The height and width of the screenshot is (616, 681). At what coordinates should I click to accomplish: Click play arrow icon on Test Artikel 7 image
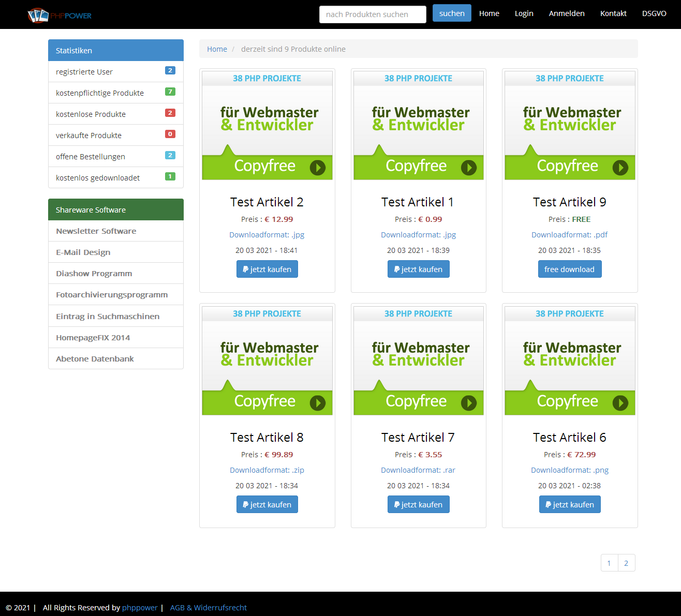468,403
